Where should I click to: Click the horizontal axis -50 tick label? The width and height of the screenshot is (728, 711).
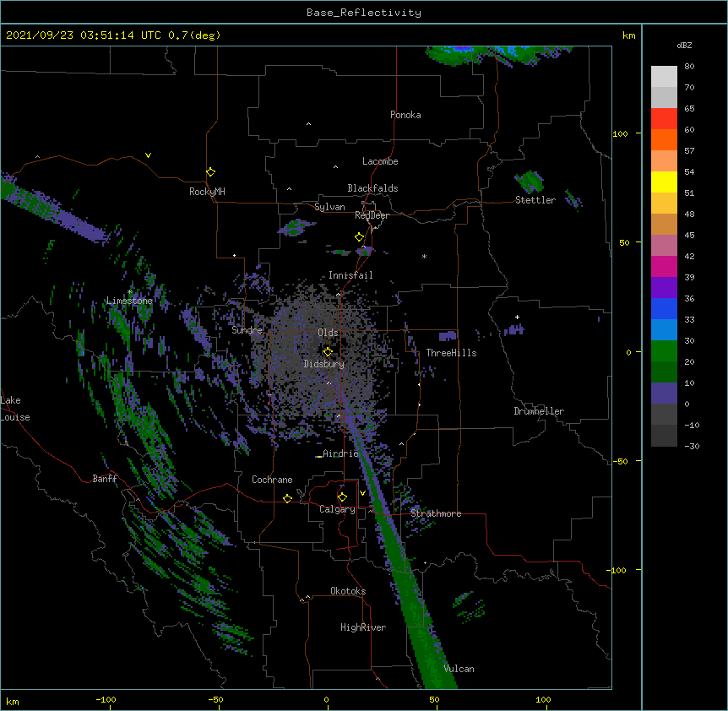point(215,699)
